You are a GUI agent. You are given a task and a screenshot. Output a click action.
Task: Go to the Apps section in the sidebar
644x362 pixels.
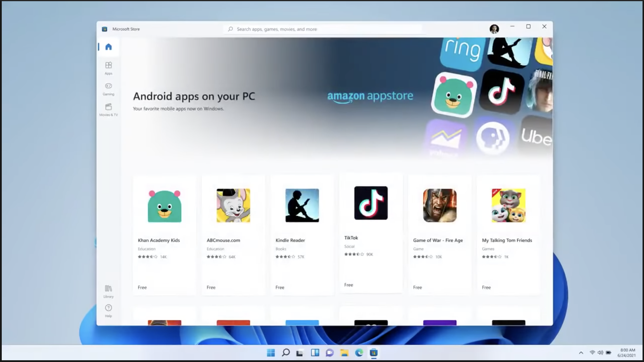point(108,68)
